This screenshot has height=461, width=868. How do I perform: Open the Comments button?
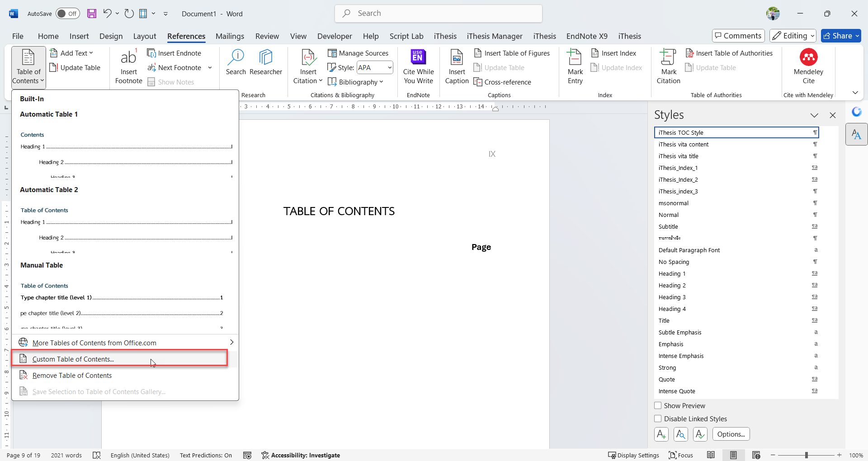click(x=738, y=36)
